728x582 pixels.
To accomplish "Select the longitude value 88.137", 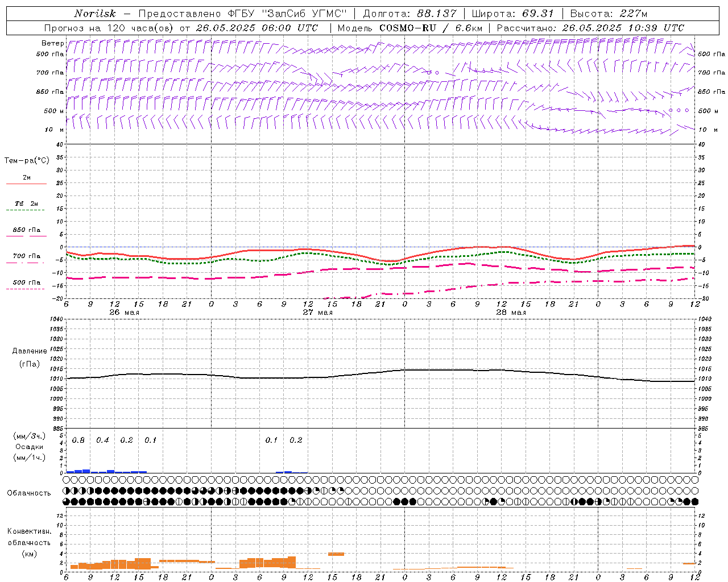I will tap(436, 14).
